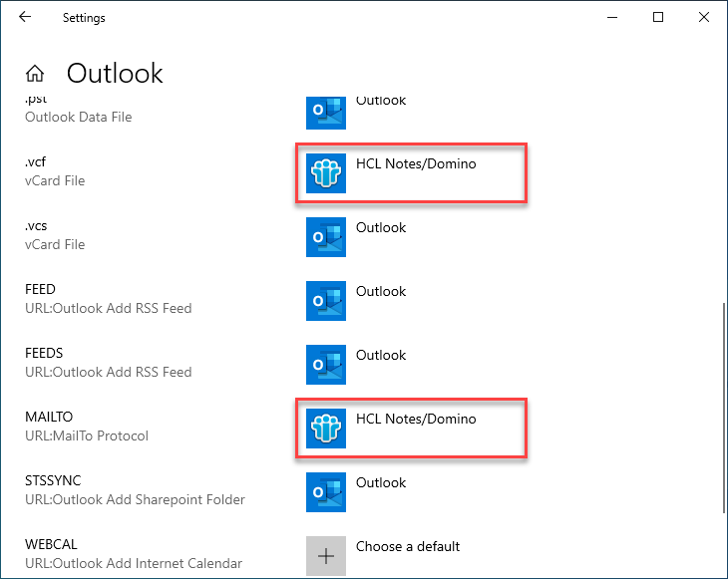Click Outlook icon for .pst data file
728x579 pixels.
pos(326,111)
